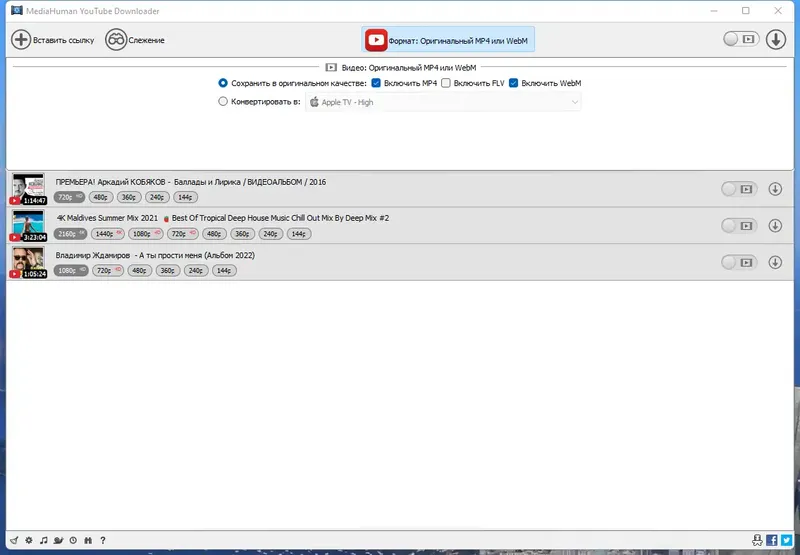Start all downloads with the top arrow button
Viewport: 800px width, 555px height.
pyautogui.click(x=776, y=40)
